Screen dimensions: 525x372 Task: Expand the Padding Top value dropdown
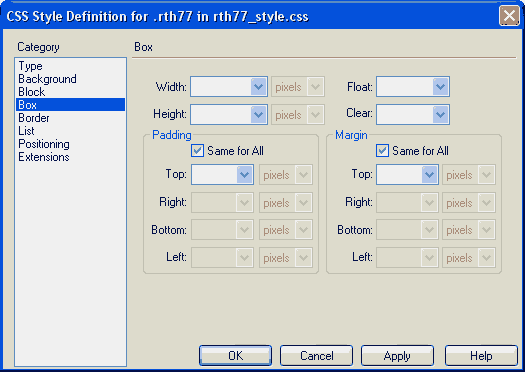(x=244, y=174)
